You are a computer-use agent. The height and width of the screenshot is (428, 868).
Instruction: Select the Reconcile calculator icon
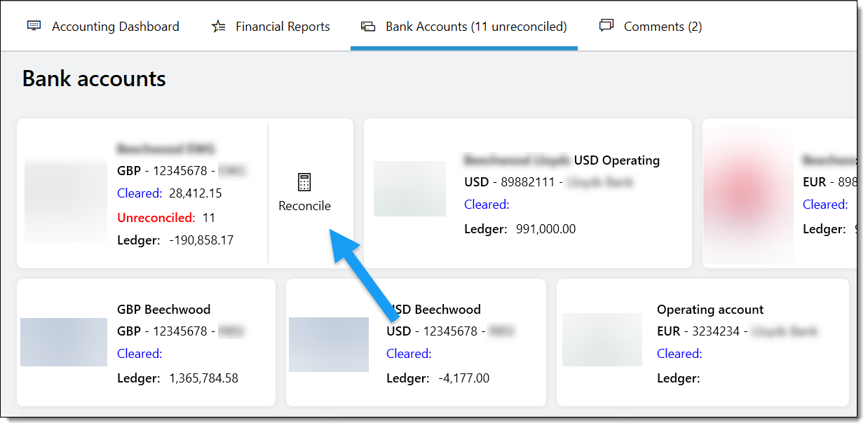pos(304,181)
